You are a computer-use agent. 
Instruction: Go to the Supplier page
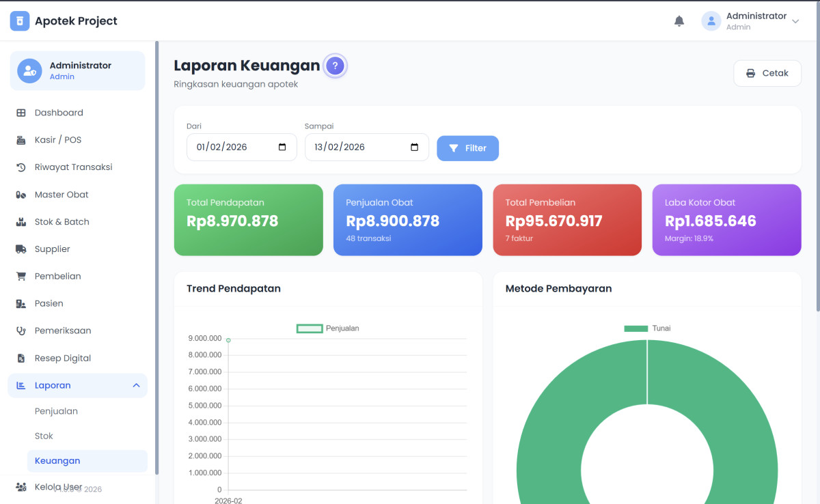pyautogui.click(x=77, y=249)
